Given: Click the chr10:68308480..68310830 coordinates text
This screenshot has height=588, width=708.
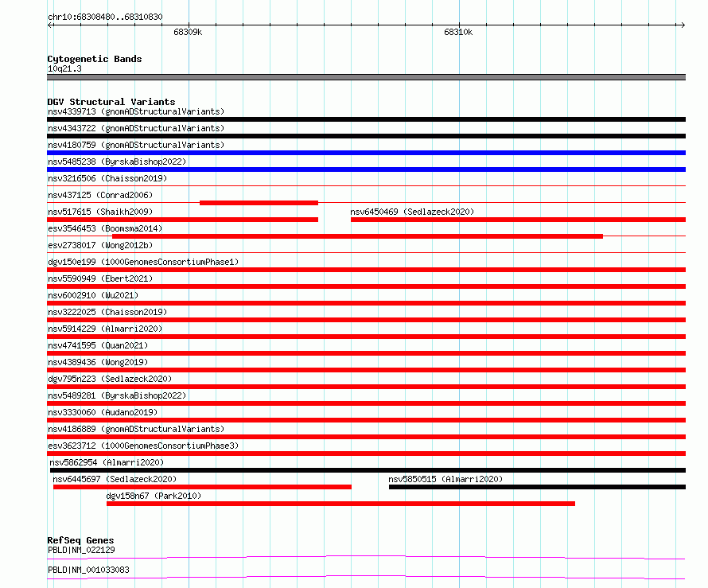Looking at the screenshot, I should click(105, 17).
